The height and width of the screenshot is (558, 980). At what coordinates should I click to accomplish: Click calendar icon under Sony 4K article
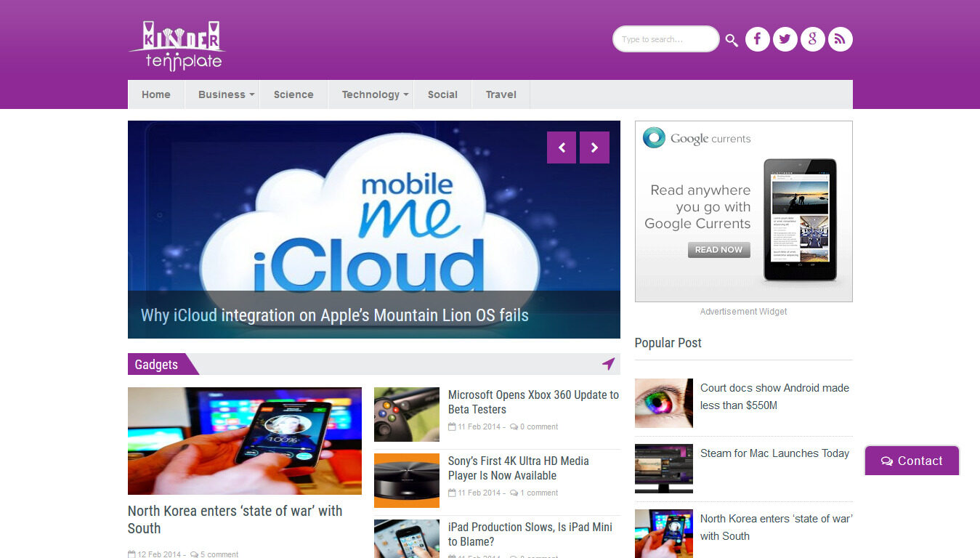coord(452,493)
